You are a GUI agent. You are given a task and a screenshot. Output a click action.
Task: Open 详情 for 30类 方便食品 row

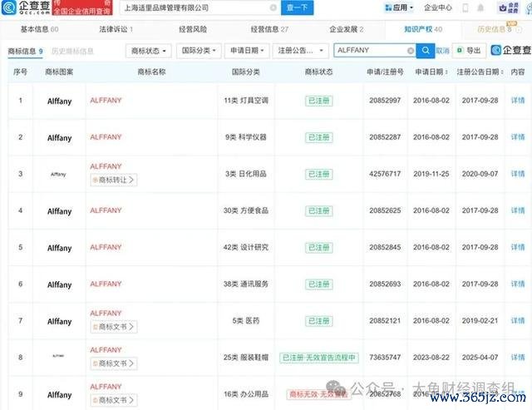518,210
